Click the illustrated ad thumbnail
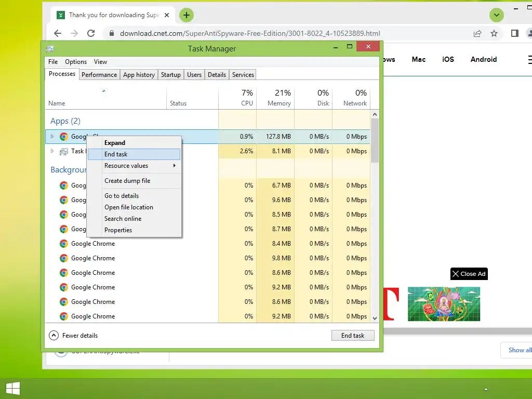 tap(444, 304)
